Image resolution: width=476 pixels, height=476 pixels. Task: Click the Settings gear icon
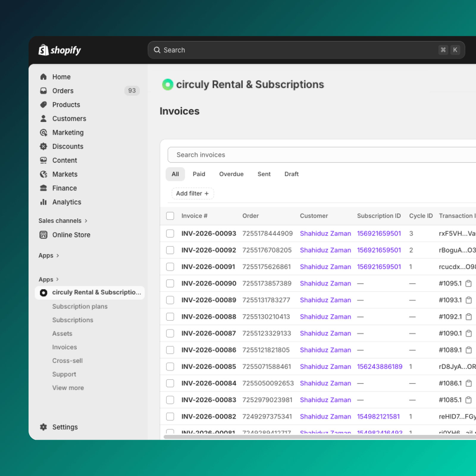(43, 427)
